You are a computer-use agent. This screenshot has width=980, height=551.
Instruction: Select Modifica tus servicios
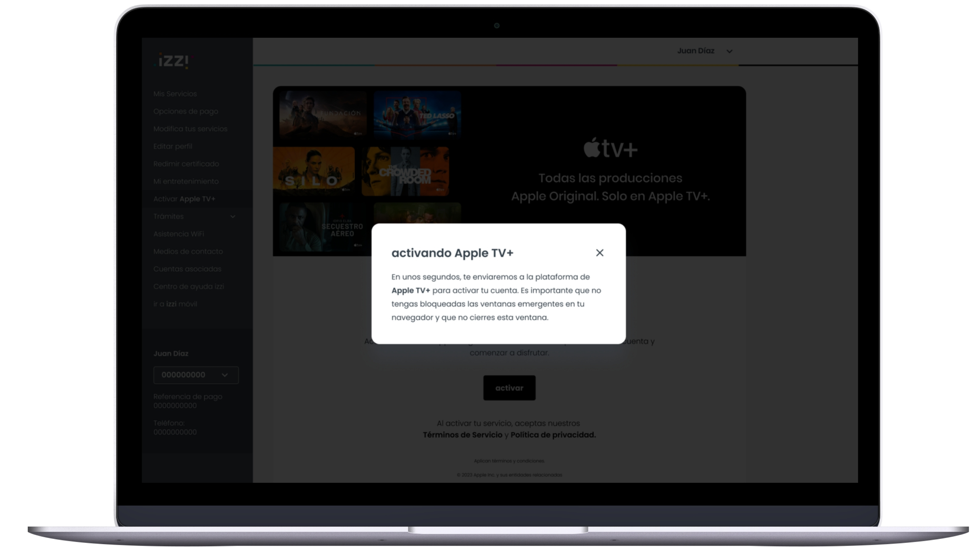(190, 129)
